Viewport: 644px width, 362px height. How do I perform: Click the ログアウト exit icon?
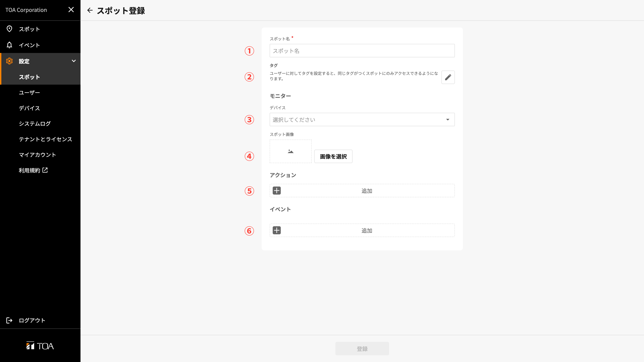[9, 320]
